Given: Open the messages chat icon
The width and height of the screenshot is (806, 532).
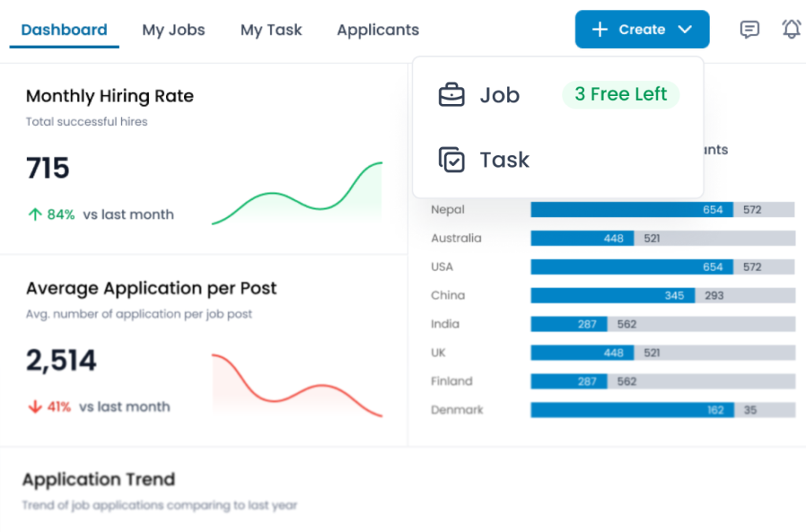Looking at the screenshot, I should [749, 30].
